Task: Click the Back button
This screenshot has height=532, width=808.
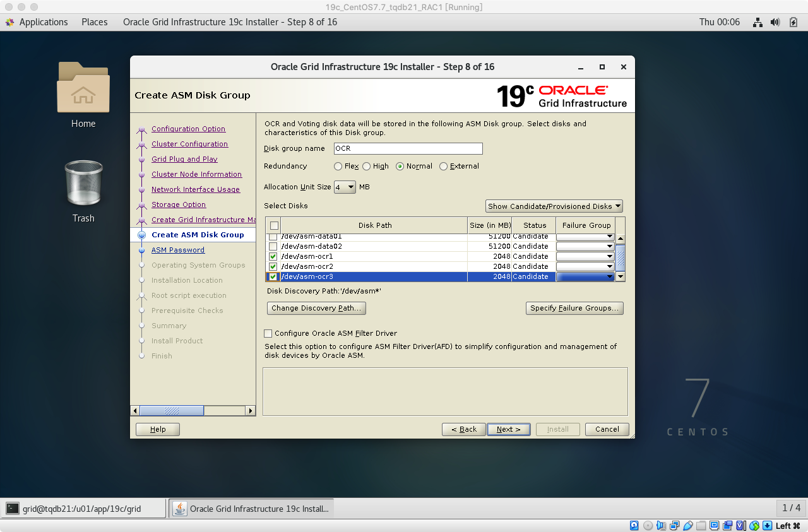Action: click(x=464, y=429)
